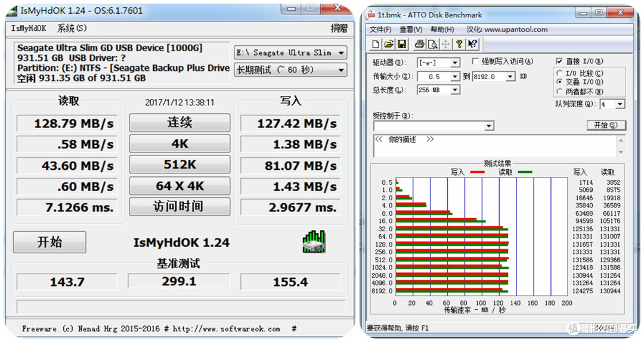Click the Print icon in ATTO toolbar

(x=419, y=44)
